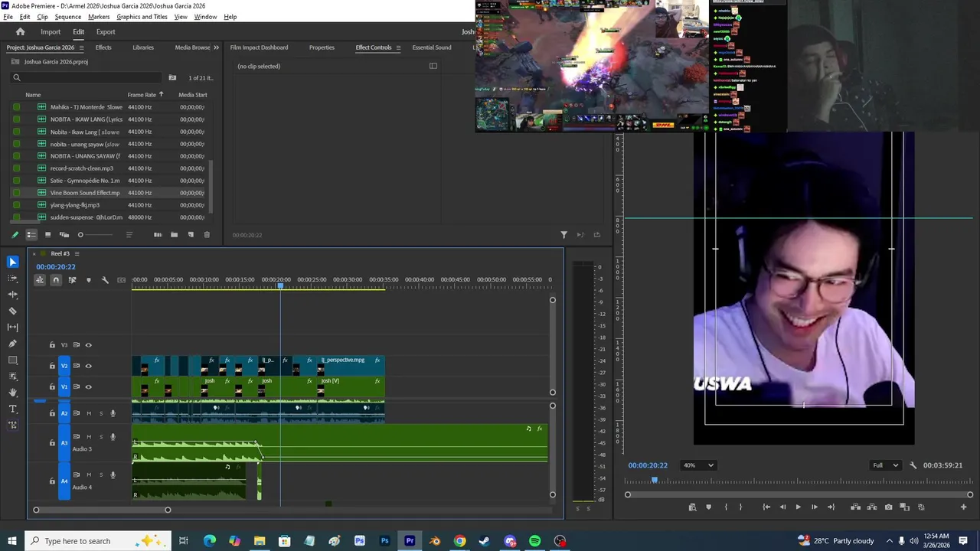The image size is (980, 551).
Task: Toggle insert sequences as nests button
Action: tap(40, 280)
